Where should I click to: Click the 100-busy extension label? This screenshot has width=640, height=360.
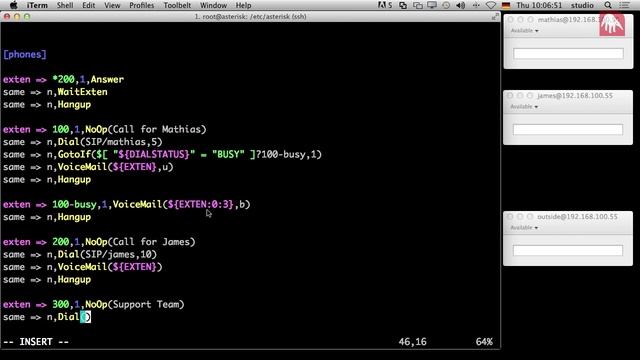point(74,204)
